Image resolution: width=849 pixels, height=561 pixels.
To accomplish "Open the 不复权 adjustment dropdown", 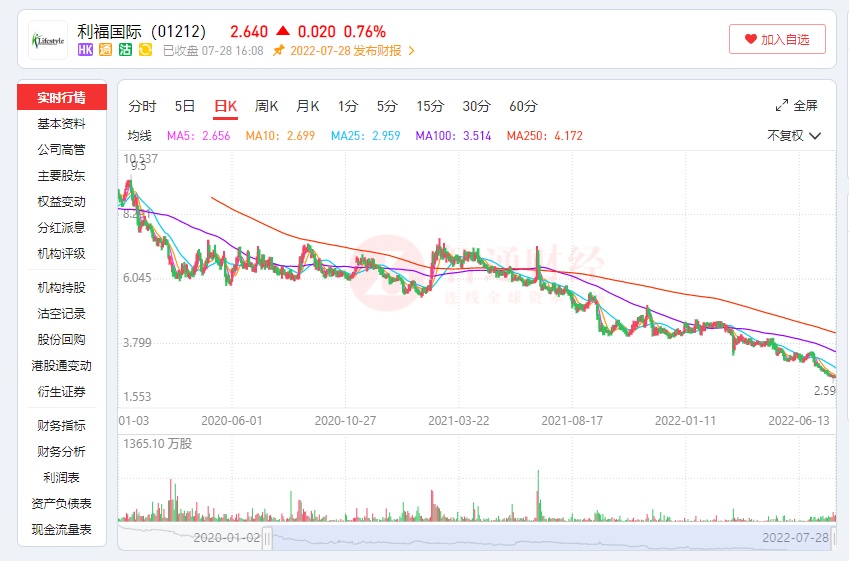I will coord(794,136).
